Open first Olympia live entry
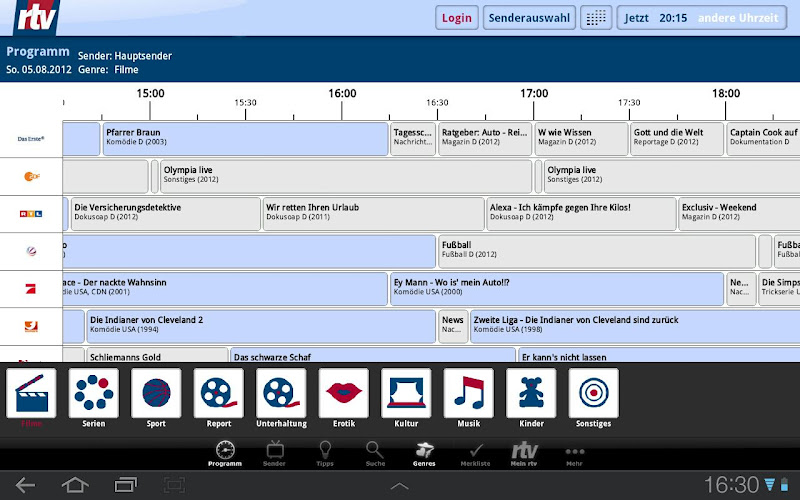This screenshot has width=800, height=500. coord(346,177)
